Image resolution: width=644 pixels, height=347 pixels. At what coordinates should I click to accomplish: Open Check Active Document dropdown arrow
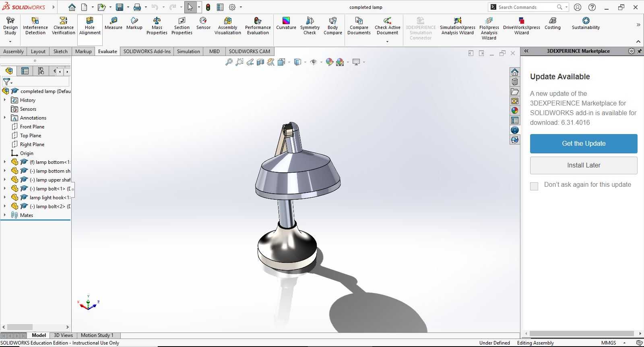[x=387, y=41]
